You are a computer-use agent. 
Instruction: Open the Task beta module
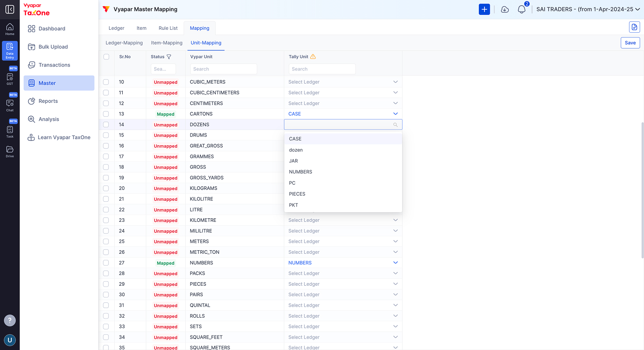point(10,132)
